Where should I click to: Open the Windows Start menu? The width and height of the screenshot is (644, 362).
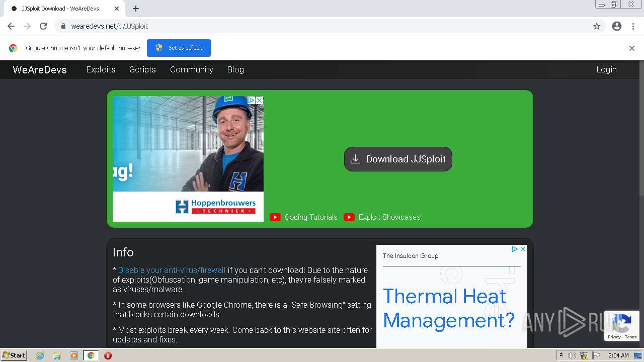pyautogui.click(x=14, y=355)
